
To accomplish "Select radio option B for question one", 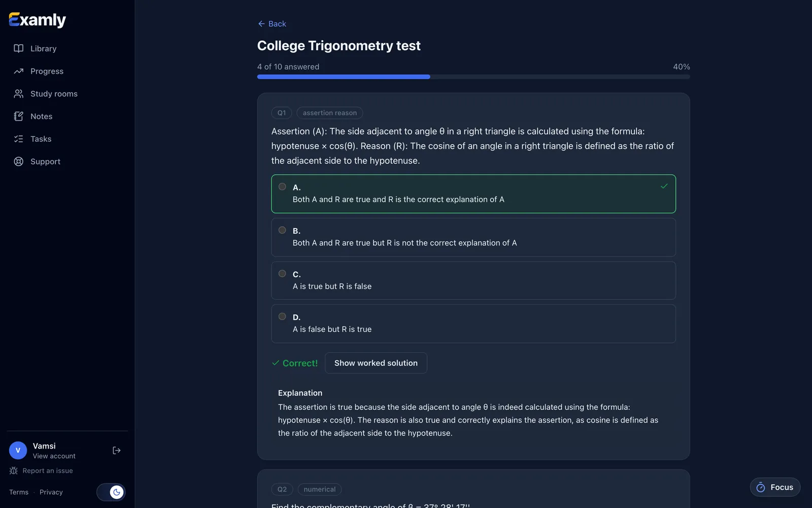I will click(282, 230).
